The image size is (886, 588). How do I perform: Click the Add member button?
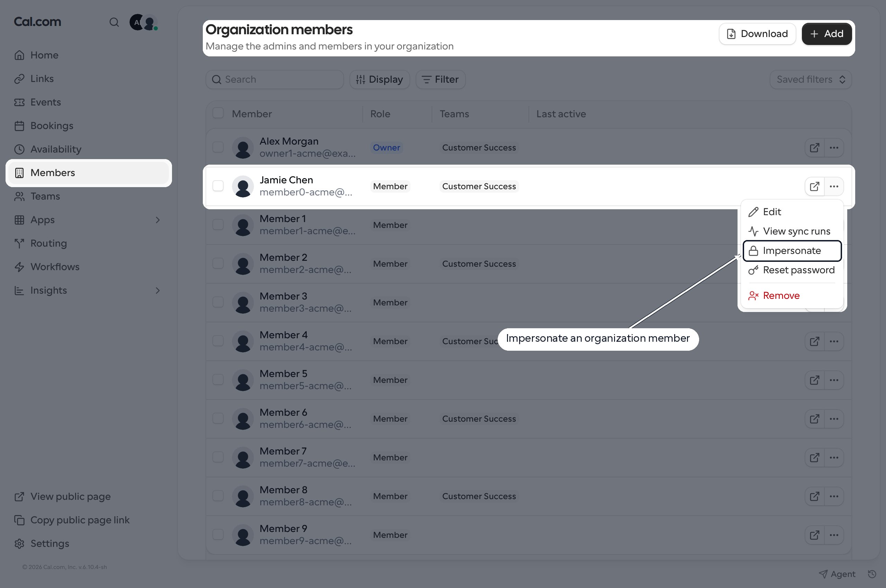[827, 34]
